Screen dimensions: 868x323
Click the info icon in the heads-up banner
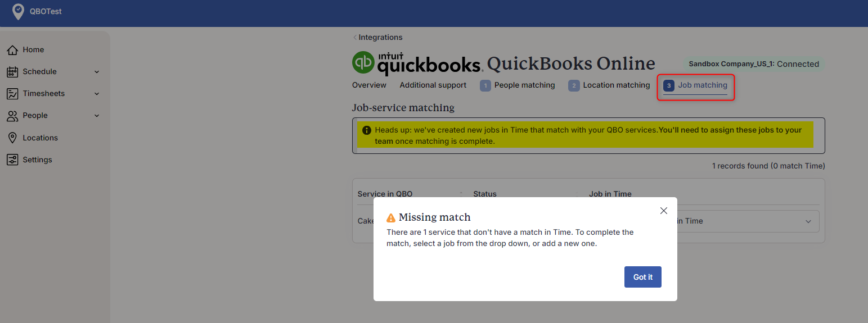[x=367, y=130]
